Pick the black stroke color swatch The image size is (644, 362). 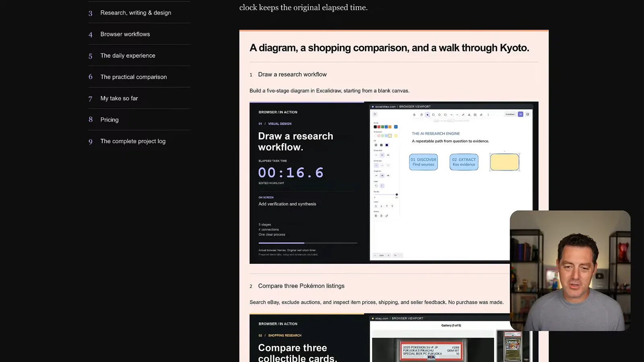coord(375,127)
